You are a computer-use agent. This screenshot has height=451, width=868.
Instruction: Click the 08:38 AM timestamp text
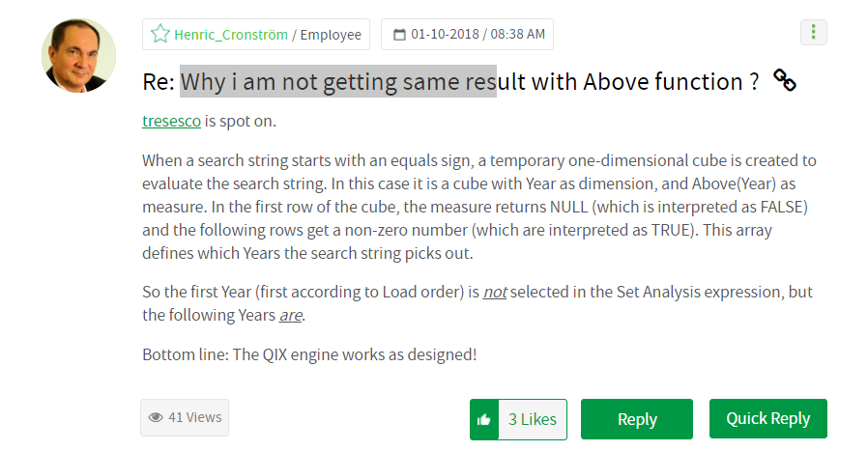tap(517, 35)
